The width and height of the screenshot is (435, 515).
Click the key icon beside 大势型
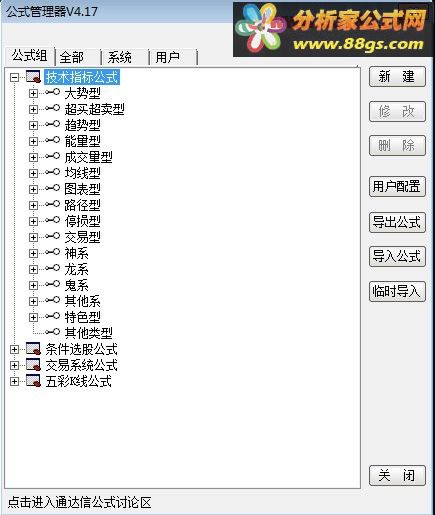(53, 92)
